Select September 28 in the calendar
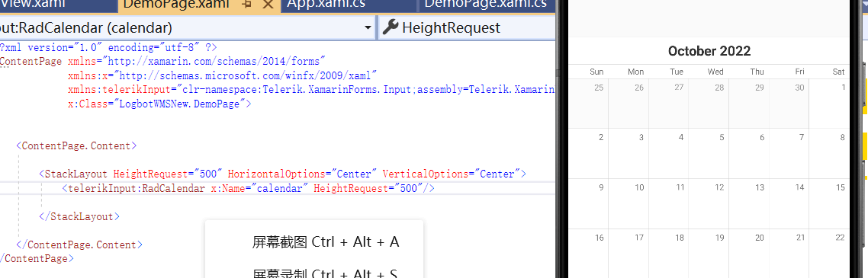868x278 pixels. 709,104
